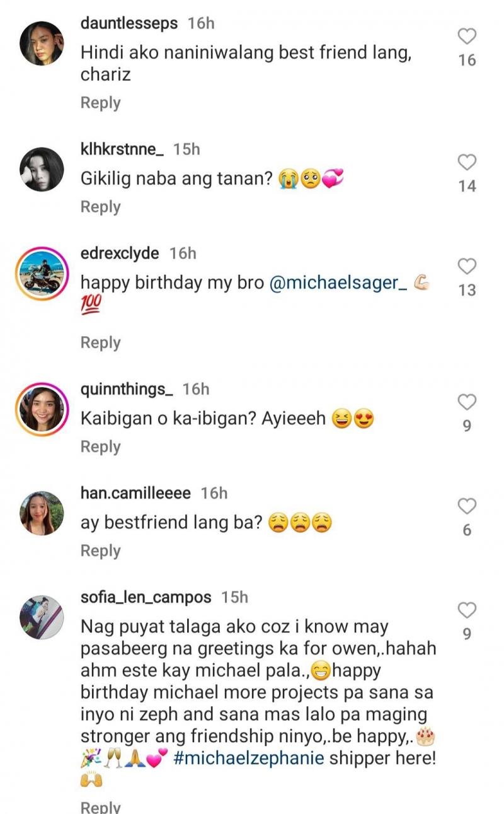Open klhkrstnne_ profile picture

[x=42, y=169]
